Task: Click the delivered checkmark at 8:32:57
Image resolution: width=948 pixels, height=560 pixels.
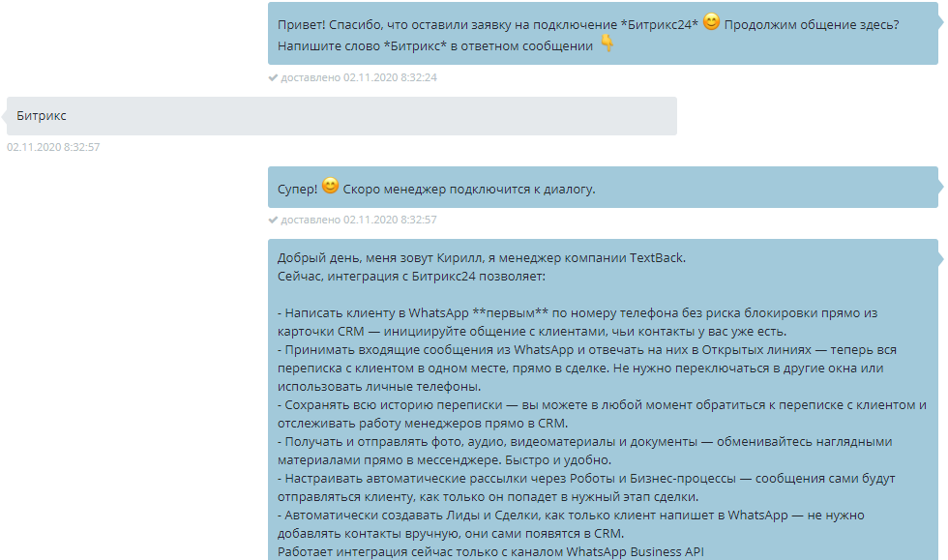Action: pos(273,220)
